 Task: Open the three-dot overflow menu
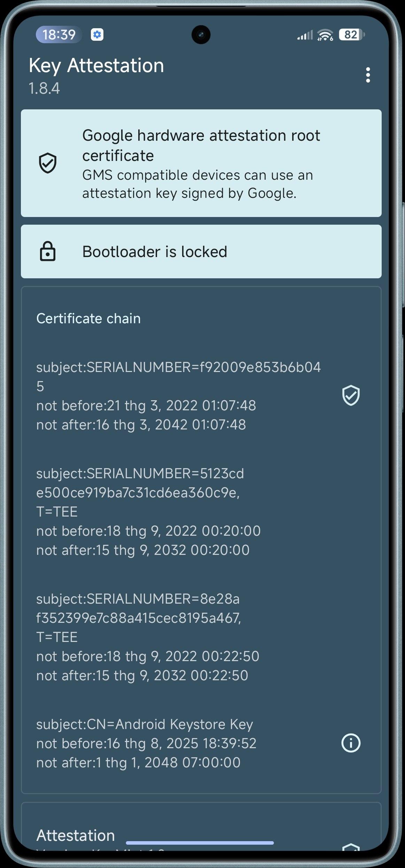pos(368,75)
